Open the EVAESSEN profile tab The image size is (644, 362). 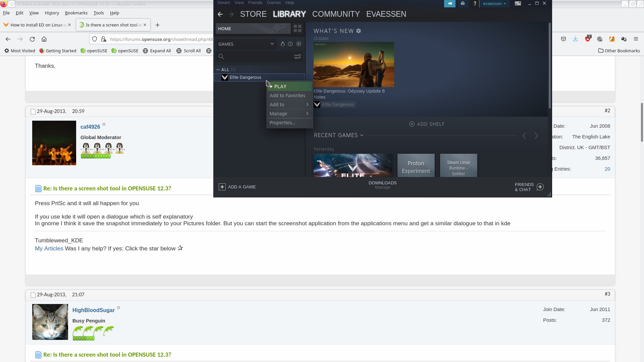(x=386, y=14)
